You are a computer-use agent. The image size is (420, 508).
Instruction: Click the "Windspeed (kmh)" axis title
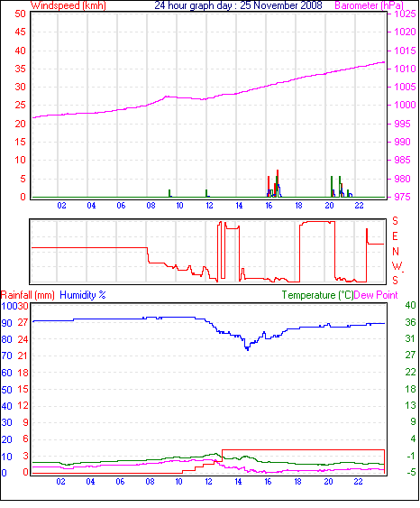click(68, 5)
